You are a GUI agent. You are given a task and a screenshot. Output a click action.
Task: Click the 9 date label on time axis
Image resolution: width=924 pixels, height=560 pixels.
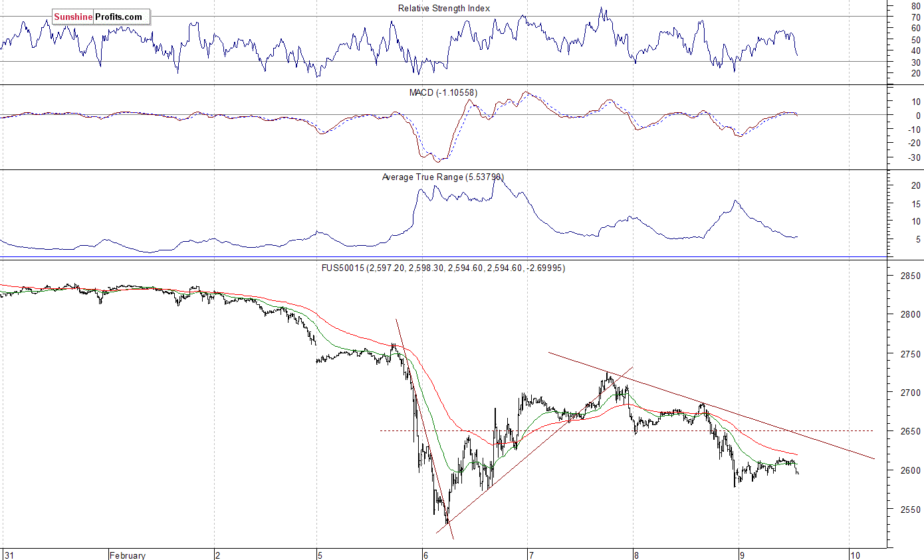pyautogui.click(x=741, y=555)
